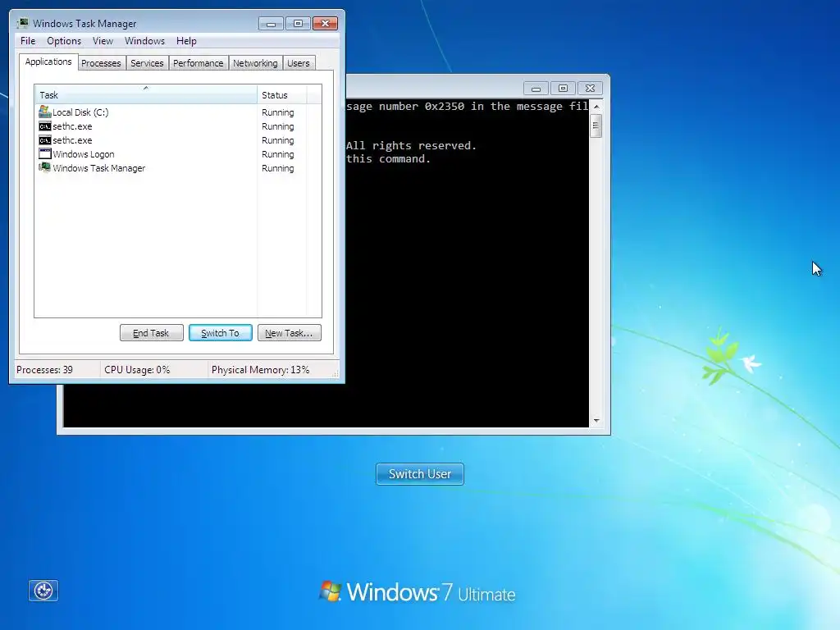
Task: Switch to the Applications tab
Action: (x=48, y=62)
